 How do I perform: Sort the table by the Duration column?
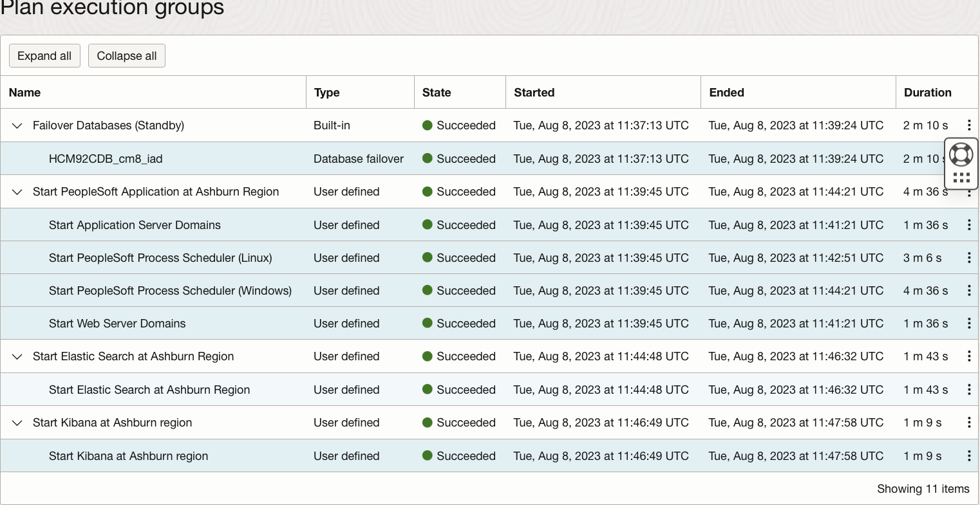926,92
